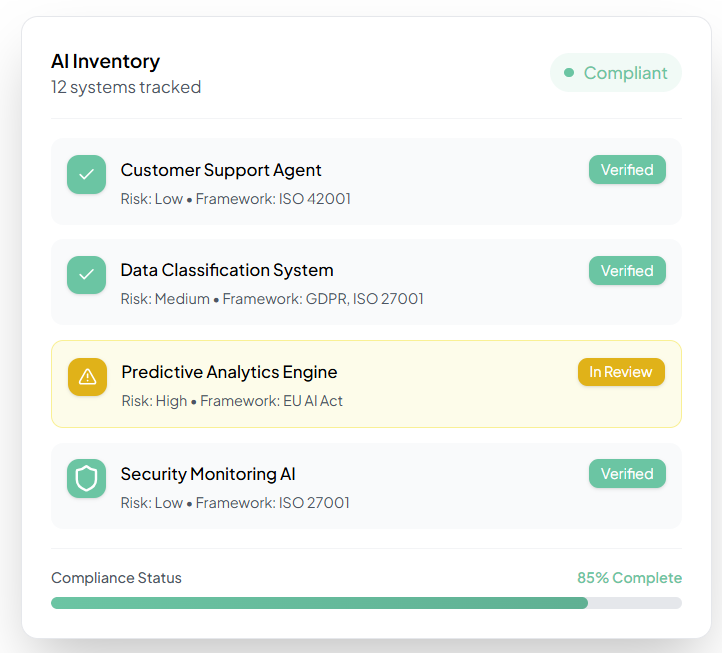The height and width of the screenshot is (653, 722).
Task: Click the Predictive Analytics warning triangle icon
Action: (87, 376)
